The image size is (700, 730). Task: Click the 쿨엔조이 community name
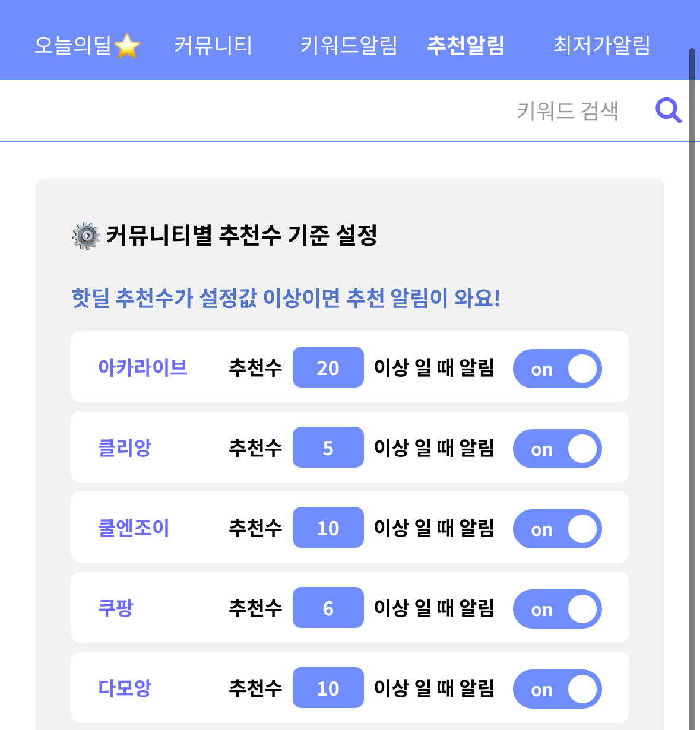[x=134, y=528]
